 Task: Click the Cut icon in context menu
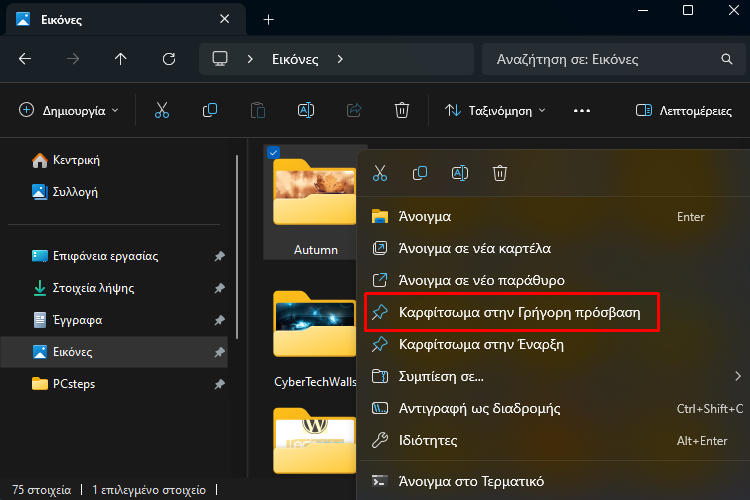[380, 173]
